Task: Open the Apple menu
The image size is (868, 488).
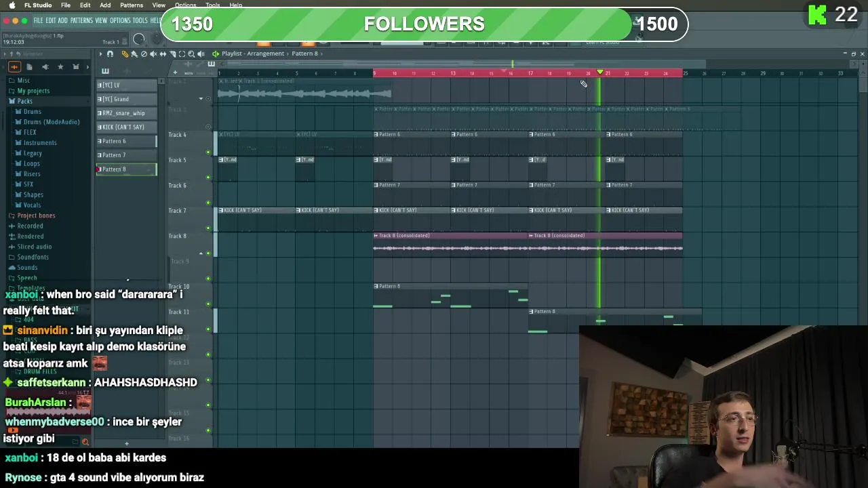Action: click(12, 5)
